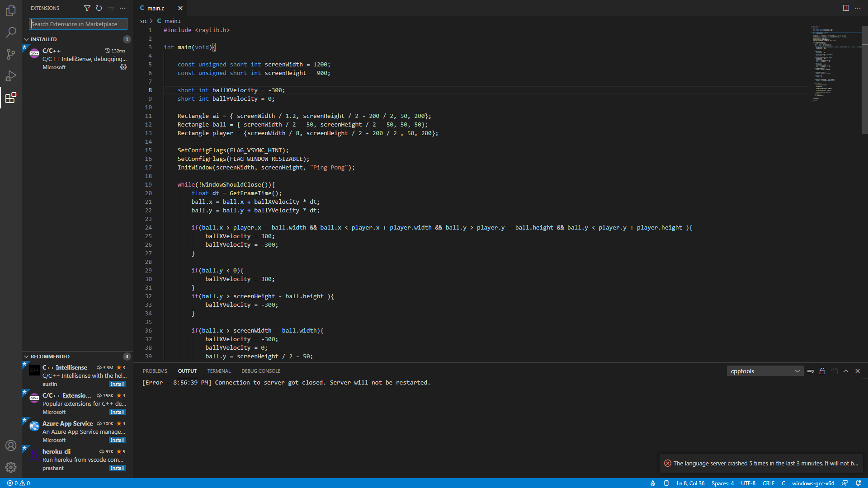Open Run and Debug view

pos(11,76)
